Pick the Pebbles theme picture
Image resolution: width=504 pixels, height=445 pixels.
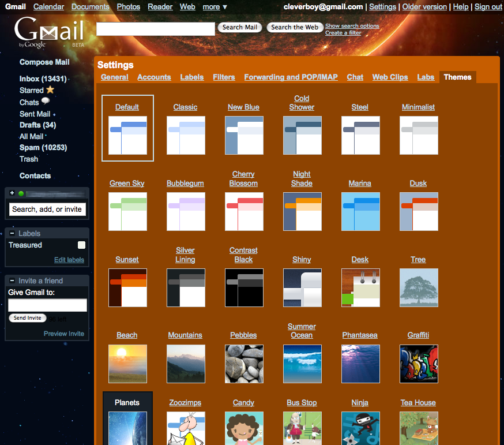tap(244, 364)
